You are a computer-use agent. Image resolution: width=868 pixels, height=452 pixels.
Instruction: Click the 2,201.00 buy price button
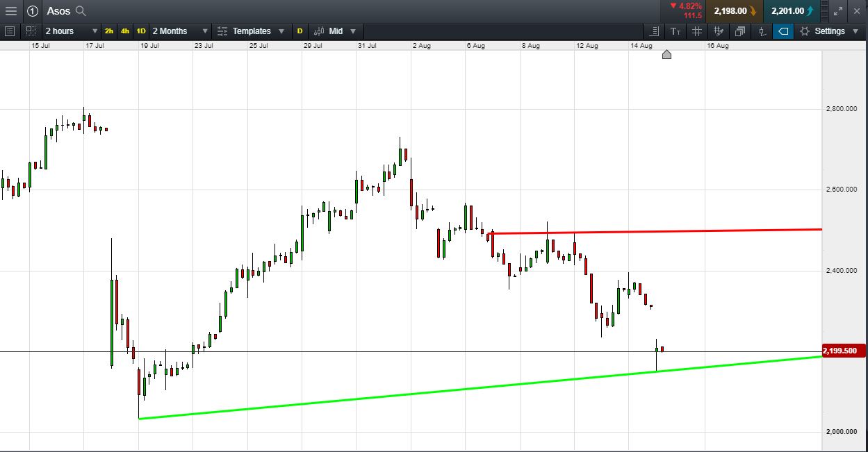(792, 10)
